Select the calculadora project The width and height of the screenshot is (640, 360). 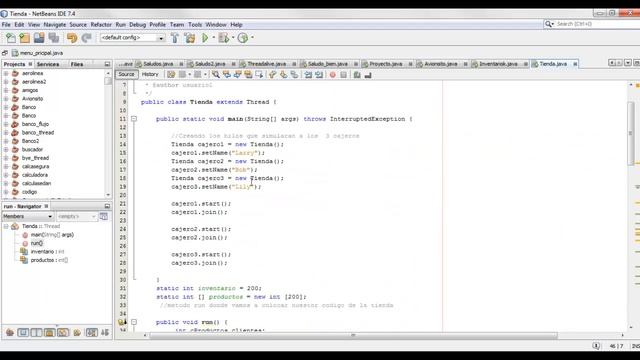point(35,175)
